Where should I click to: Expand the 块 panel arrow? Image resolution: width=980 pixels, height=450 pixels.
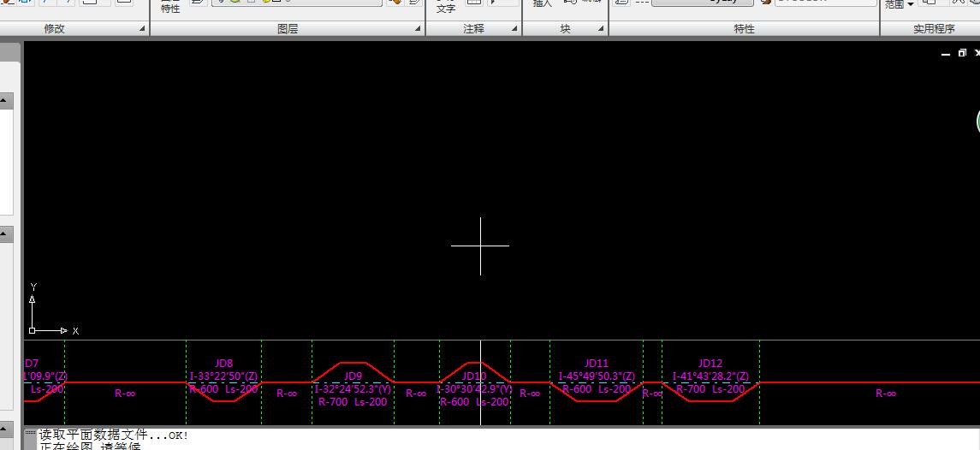tap(601, 29)
